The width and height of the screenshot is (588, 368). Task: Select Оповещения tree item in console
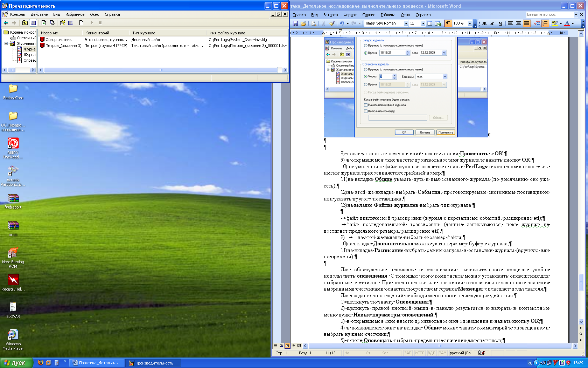click(x=27, y=60)
